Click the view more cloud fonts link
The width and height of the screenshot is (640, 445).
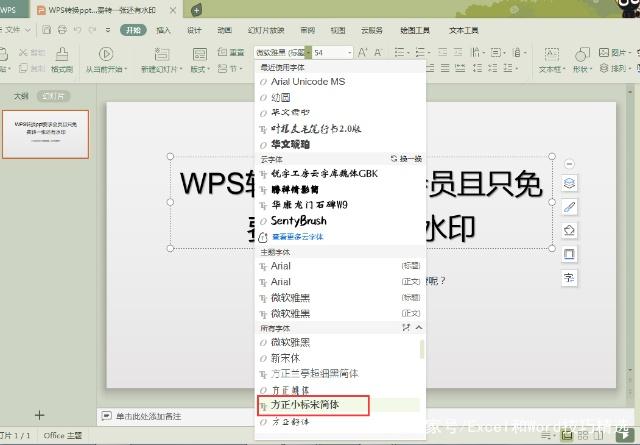tap(298, 237)
